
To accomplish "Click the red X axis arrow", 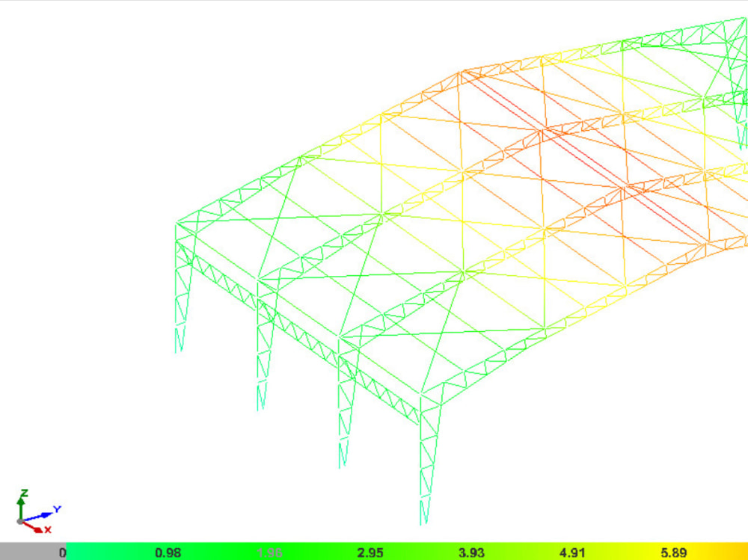I will [37, 530].
